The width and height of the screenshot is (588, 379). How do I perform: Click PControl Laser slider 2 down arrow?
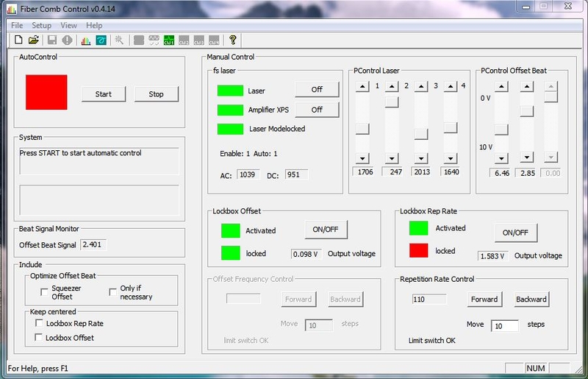click(x=392, y=158)
